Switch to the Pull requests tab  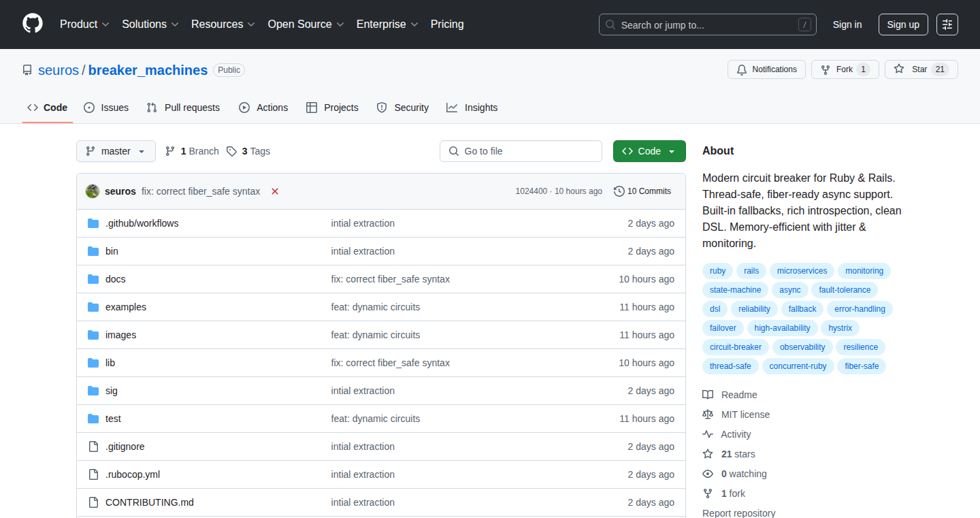tap(184, 108)
